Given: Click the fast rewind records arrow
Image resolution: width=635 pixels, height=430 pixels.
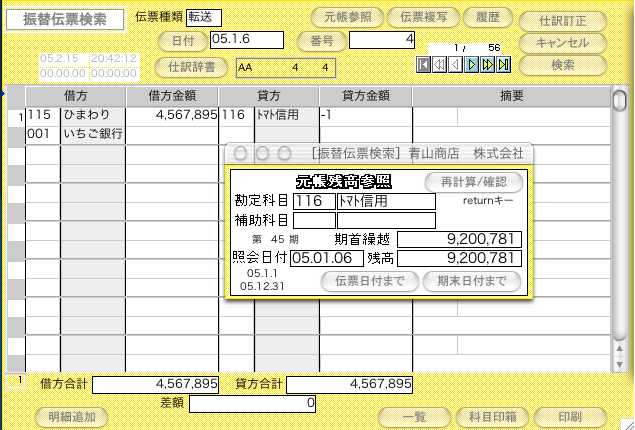Looking at the screenshot, I should tap(440, 65).
